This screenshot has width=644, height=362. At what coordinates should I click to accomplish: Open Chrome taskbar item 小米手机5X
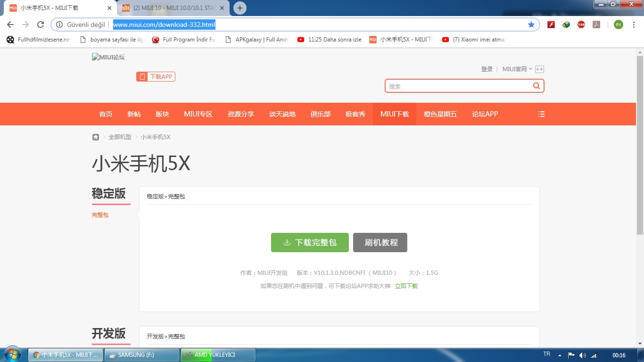click(66, 355)
